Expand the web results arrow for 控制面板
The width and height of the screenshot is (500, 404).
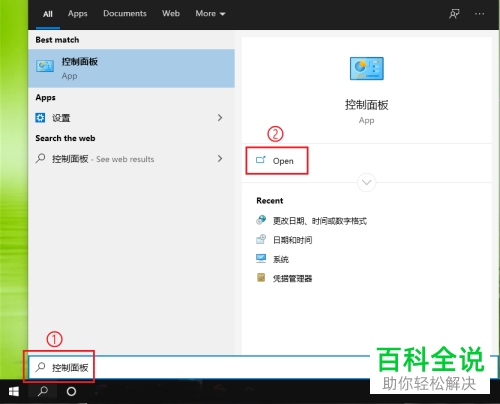(220, 158)
